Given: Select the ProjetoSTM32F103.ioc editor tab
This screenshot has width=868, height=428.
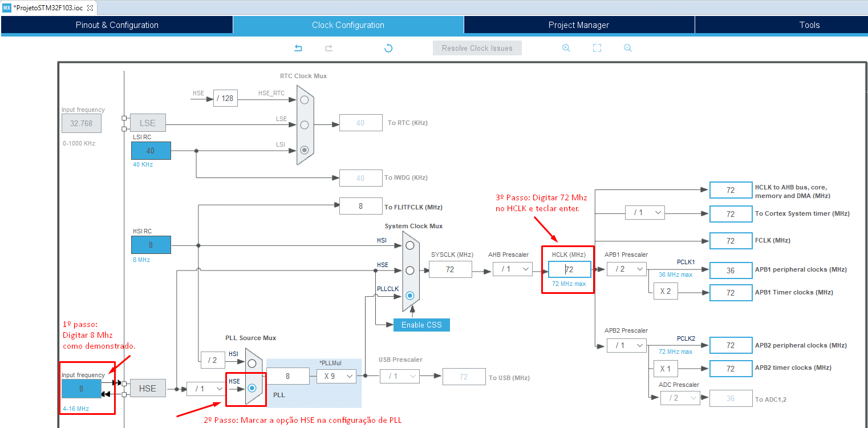Looking at the screenshot, I should (47, 8).
